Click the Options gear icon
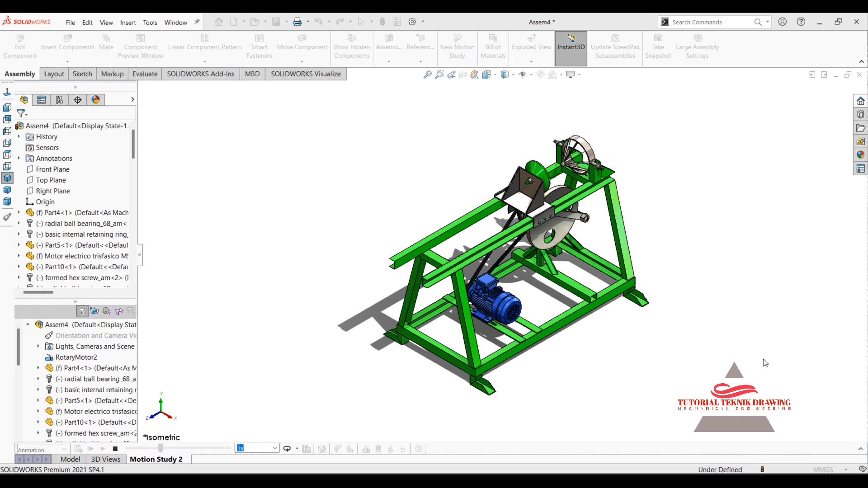868x488 pixels. 412,22
